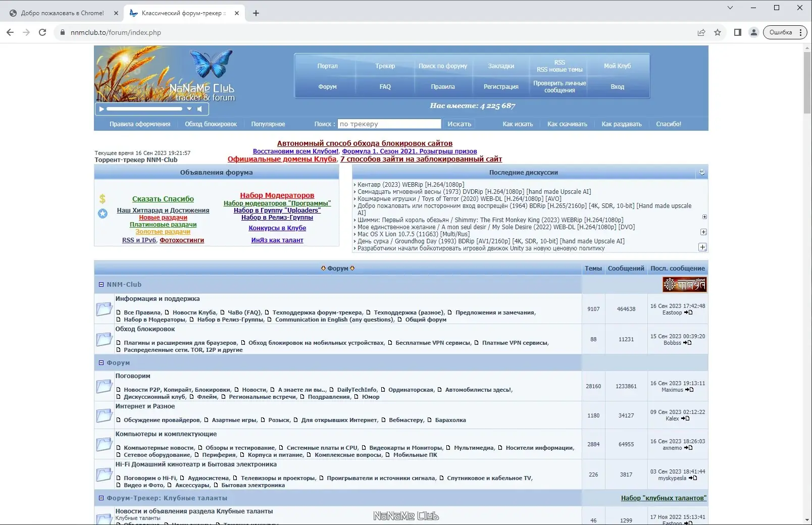Click the dollar sign donate icon
Image resolution: width=812 pixels, height=525 pixels.
click(x=103, y=199)
